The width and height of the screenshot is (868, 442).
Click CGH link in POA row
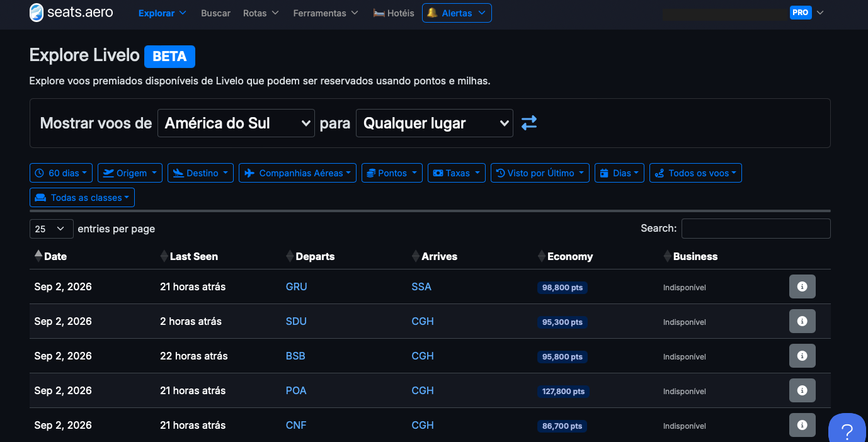(423, 390)
